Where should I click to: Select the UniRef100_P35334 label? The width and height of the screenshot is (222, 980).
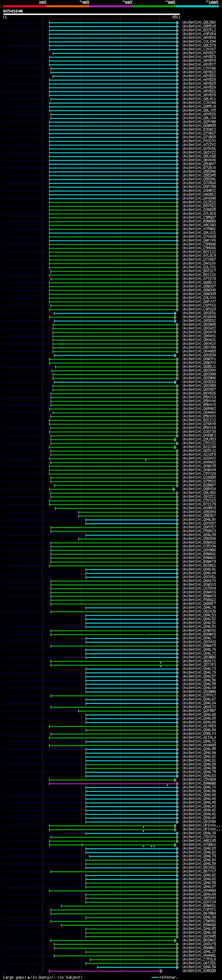coord(199,546)
